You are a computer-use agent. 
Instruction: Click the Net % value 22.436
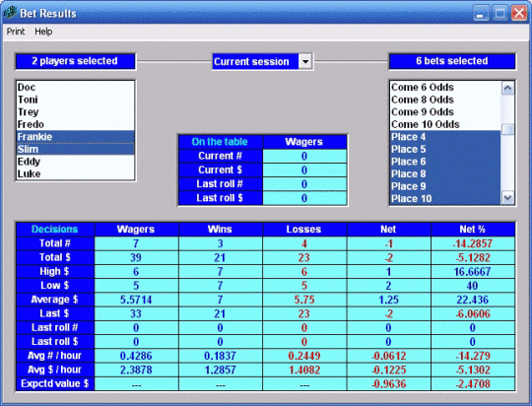473,300
